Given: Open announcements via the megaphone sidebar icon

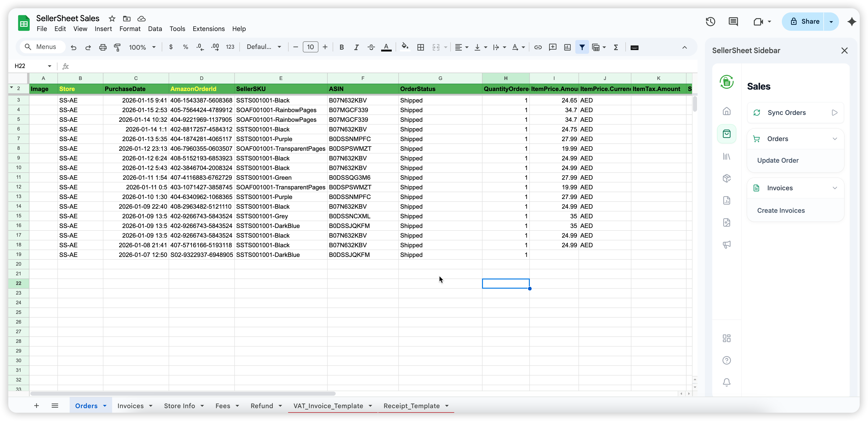Looking at the screenshot, I should coord(726,245).
